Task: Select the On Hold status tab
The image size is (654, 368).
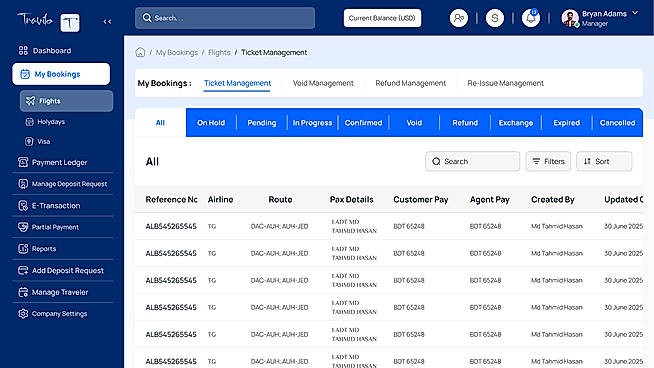Action: [211, 123]
